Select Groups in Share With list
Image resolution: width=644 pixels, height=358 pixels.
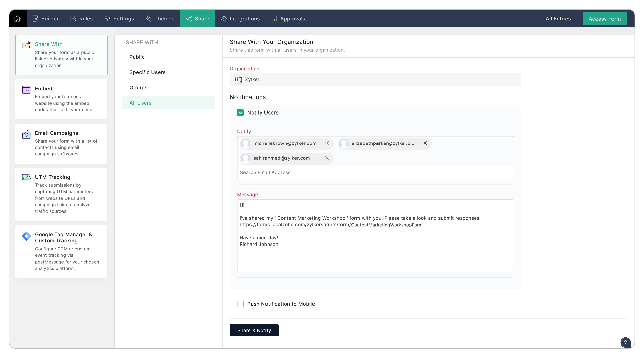click(x=138, y=88)
